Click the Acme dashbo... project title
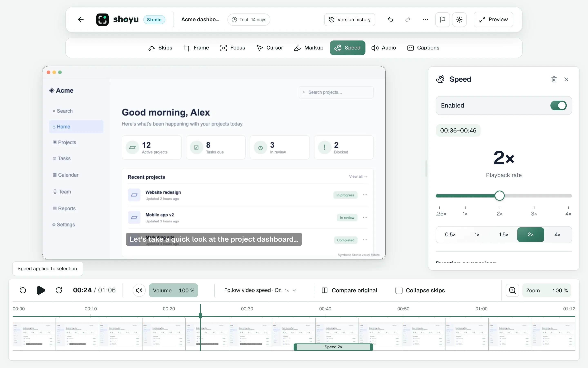588x368 pixels. tap(200, 19)
